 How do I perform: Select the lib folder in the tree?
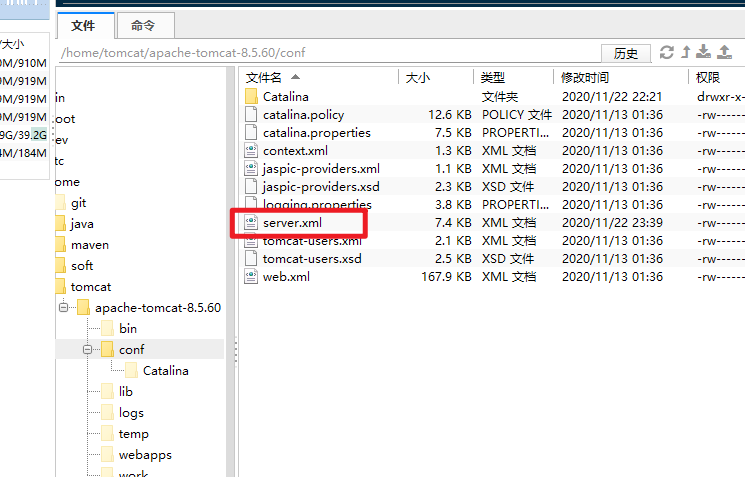coord(125,391)
